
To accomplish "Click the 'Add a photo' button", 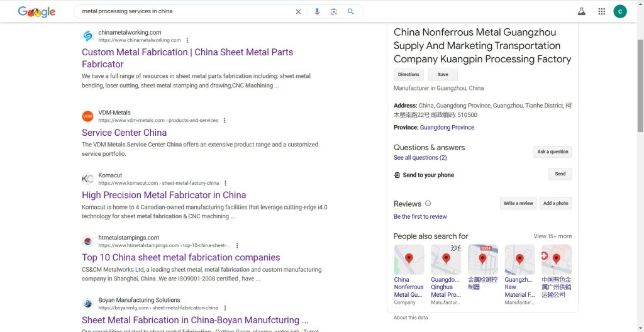I will 556,203.
